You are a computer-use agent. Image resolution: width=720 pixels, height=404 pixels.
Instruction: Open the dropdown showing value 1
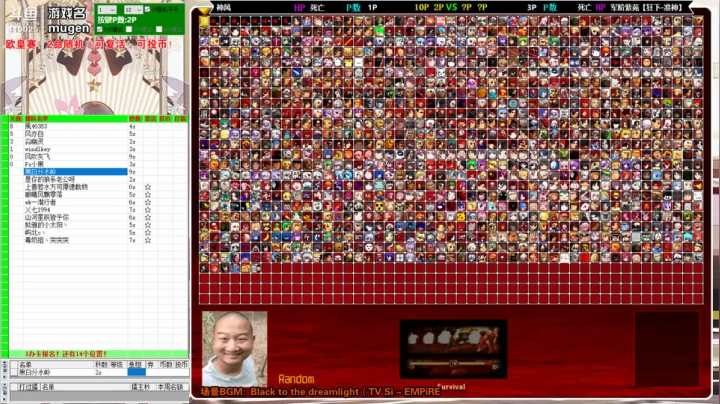(107, 10)
